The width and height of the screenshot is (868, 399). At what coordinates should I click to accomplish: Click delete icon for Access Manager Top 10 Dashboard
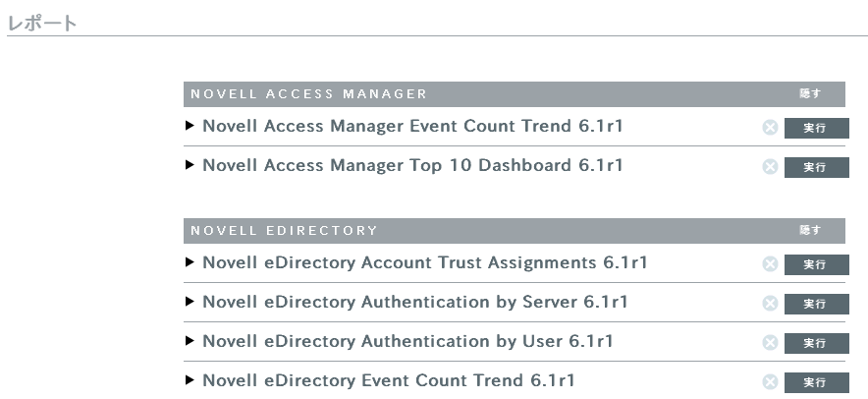(770, 167)
